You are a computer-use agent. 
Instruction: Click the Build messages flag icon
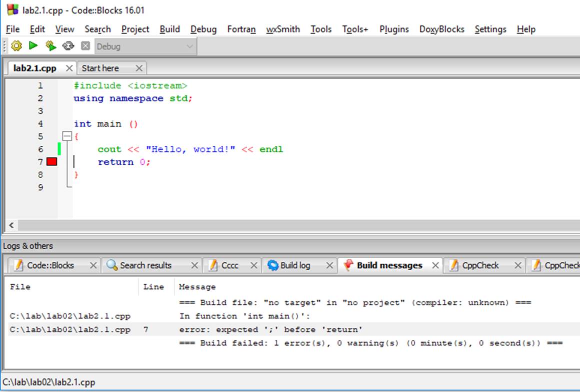(x=348, y=265)
